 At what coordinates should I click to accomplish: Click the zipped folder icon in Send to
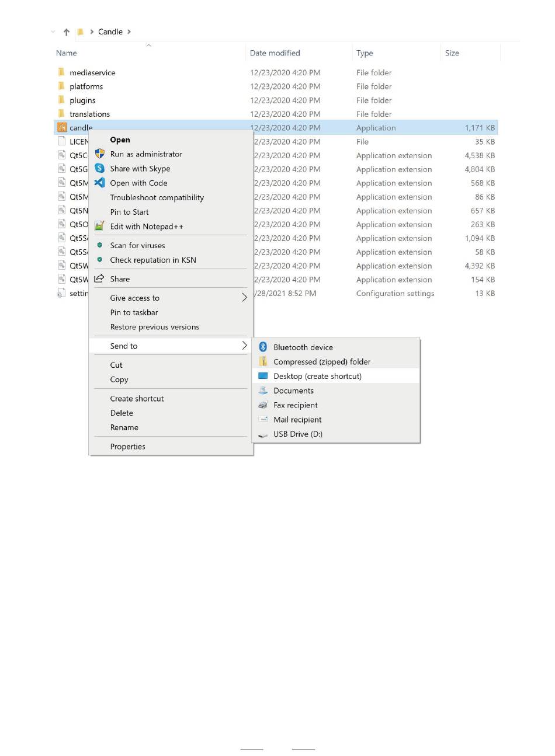(263, 361)
